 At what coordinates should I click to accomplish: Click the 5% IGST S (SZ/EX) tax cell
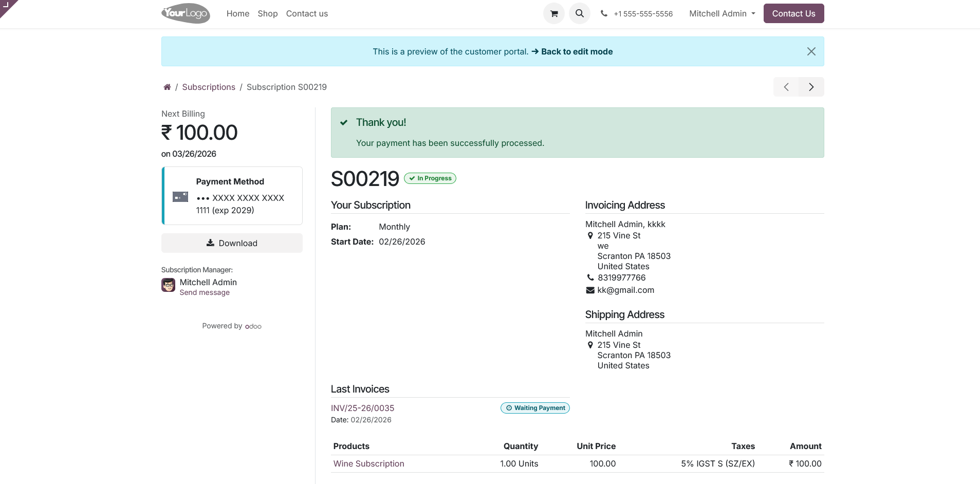[x=718, y=463]
